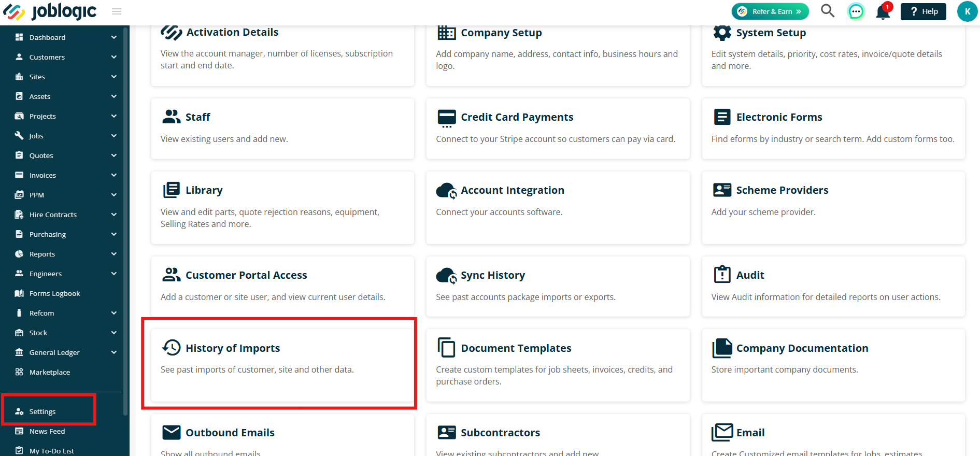Expand the Invoices sidebar chevron
Screen dimensions: 980x456
tap(114, 175)
